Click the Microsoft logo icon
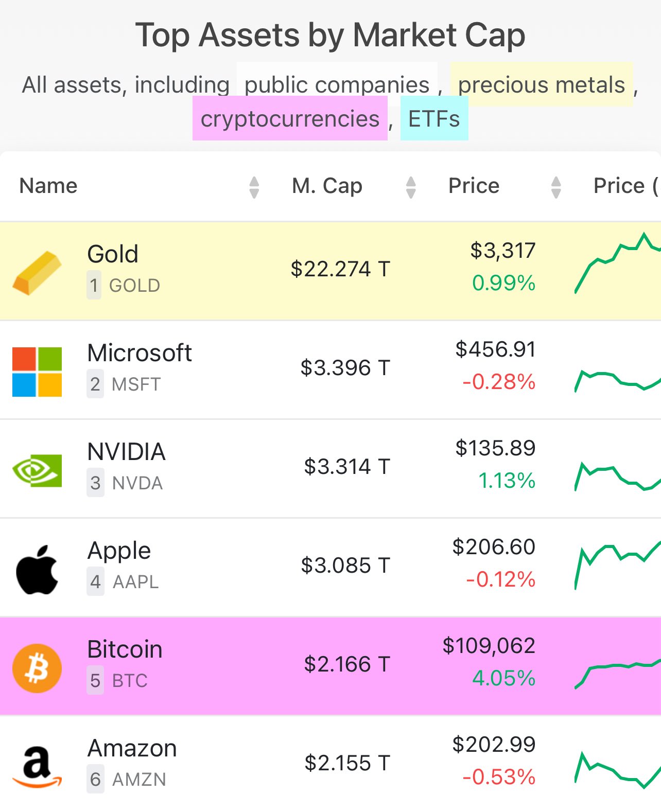This screenshot has width=661, height=812. 37,372
